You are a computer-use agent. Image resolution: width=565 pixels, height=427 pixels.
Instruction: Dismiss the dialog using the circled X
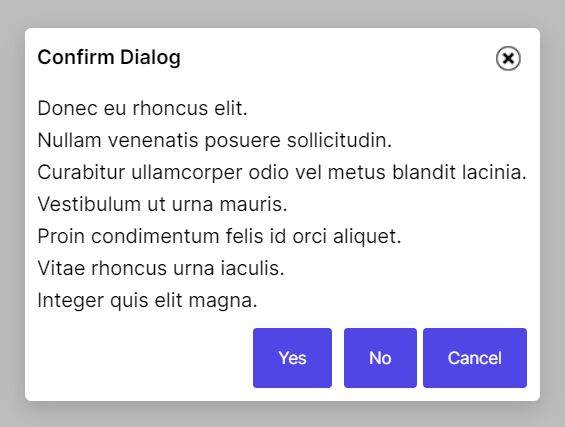pos(508,58)
